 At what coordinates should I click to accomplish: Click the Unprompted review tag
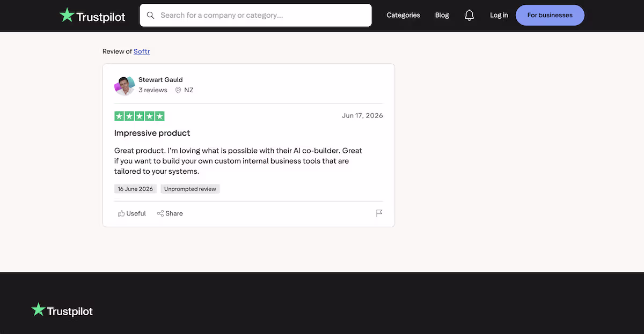point(190,189)
